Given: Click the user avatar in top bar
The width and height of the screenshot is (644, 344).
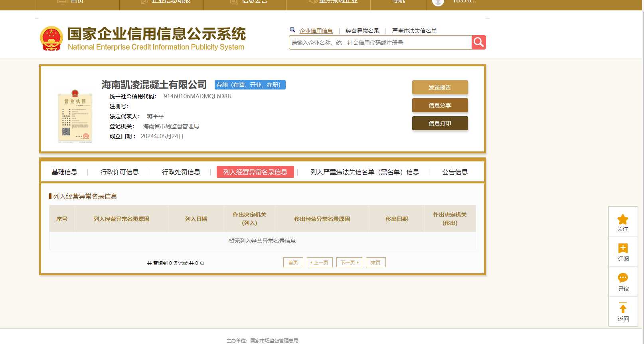Looking at the screenshot, I should (438, 2).
